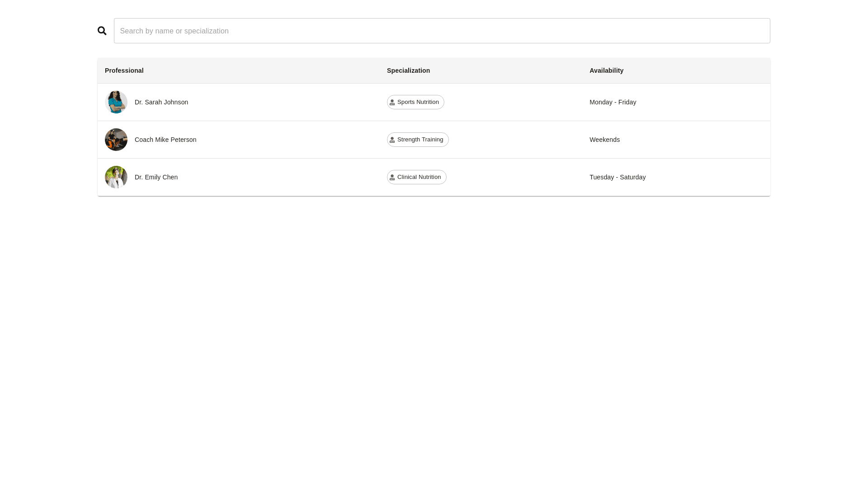
Task: Focus the name or specialization search field
Action: click(x=442, y=31)
